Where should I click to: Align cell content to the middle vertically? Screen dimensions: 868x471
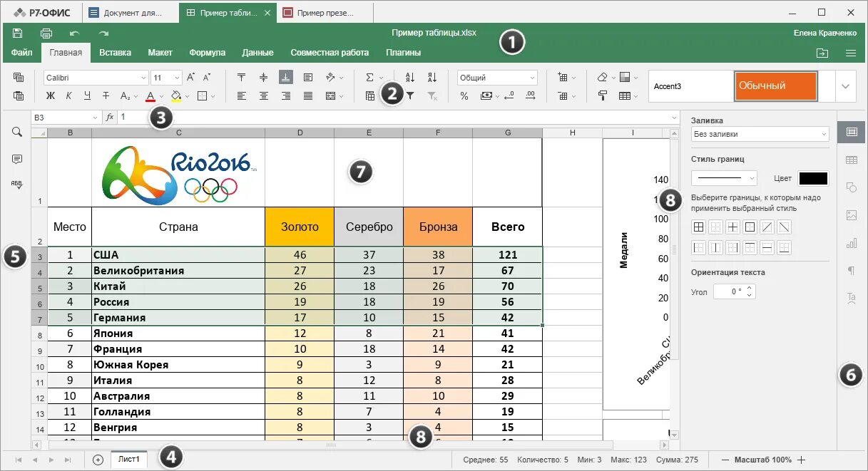263,78
